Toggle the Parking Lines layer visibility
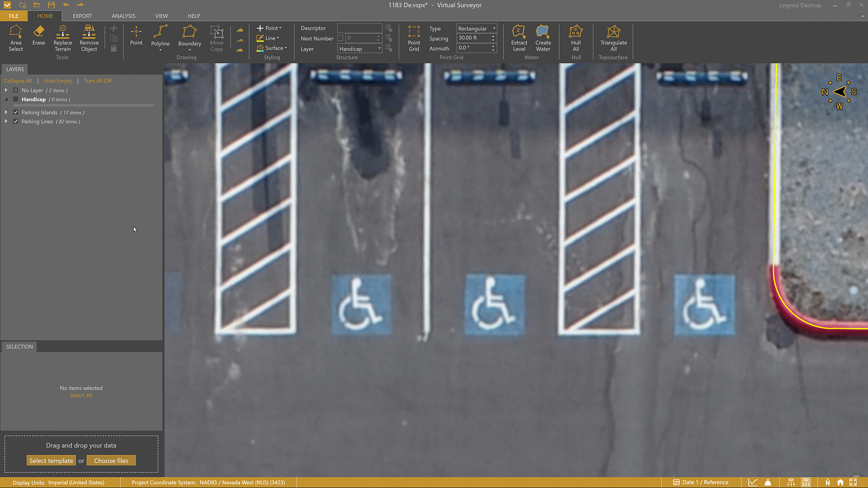 click(16, 122)
